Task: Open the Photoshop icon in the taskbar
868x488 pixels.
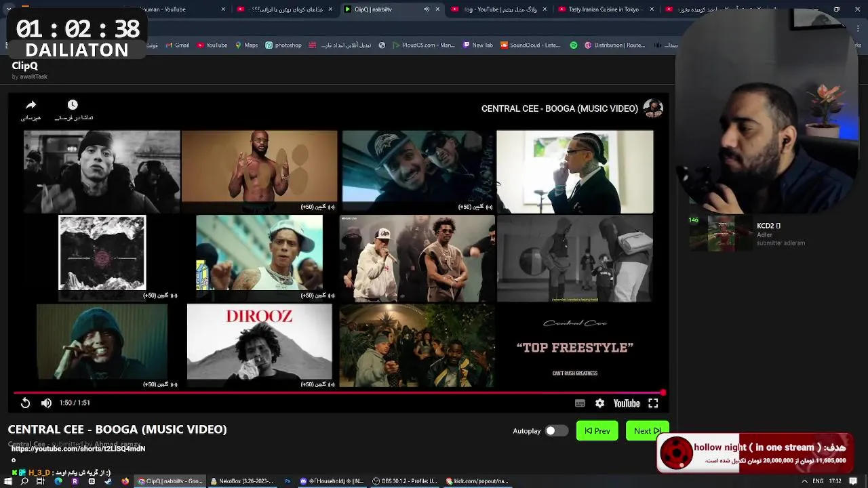Action: [x=288, y=481]
